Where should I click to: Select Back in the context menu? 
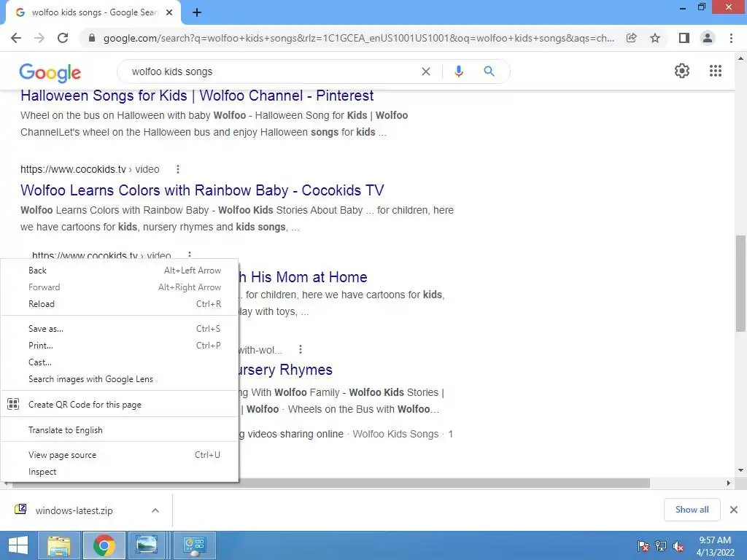click(x=120, y=271)
